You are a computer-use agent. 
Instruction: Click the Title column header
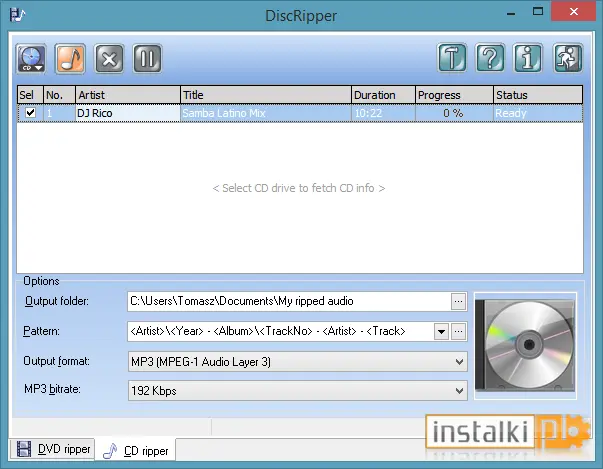(x=266, y=95)
